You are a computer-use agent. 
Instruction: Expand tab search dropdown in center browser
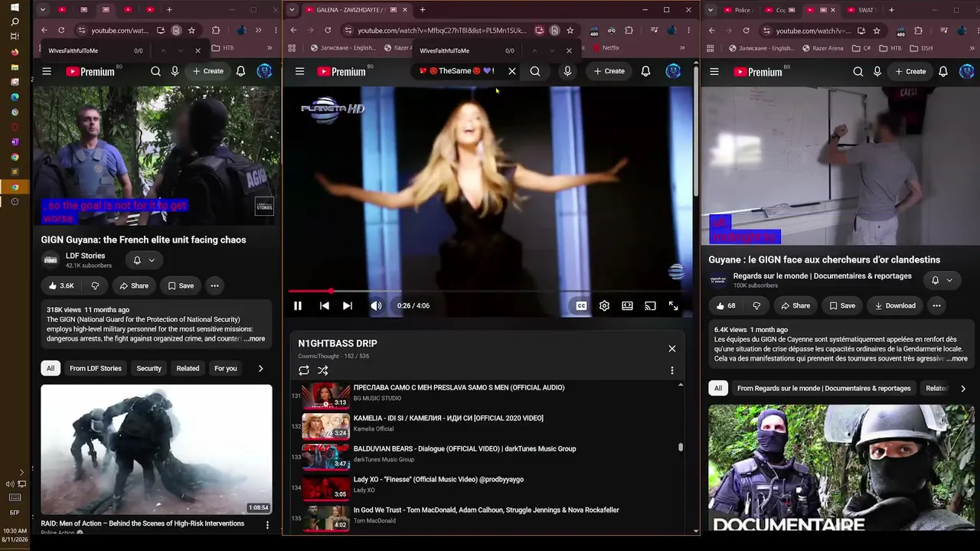click(292, 10)
